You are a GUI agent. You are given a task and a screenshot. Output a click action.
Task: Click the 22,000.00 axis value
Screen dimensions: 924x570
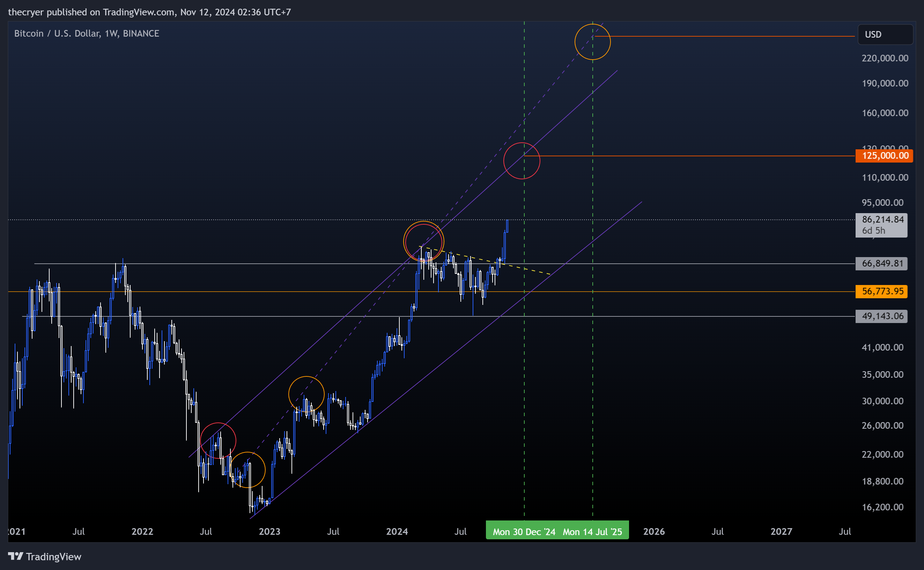point(882,455)
